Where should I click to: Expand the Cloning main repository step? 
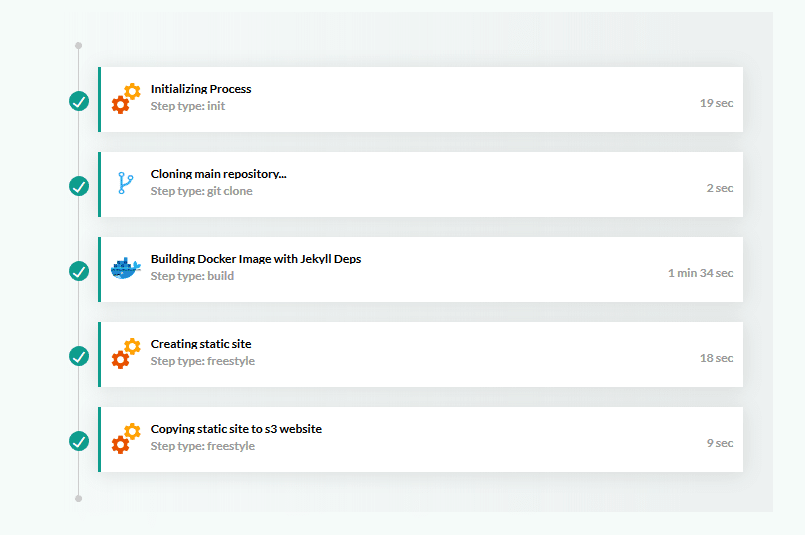pyautogui.click(x=218, y=174)
